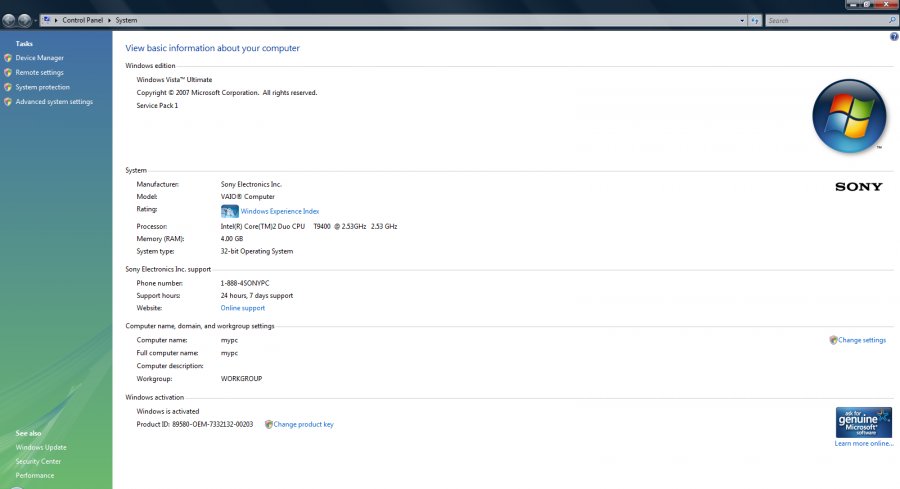Click the genuine Microsoft software badge

[x=864, y=422]
